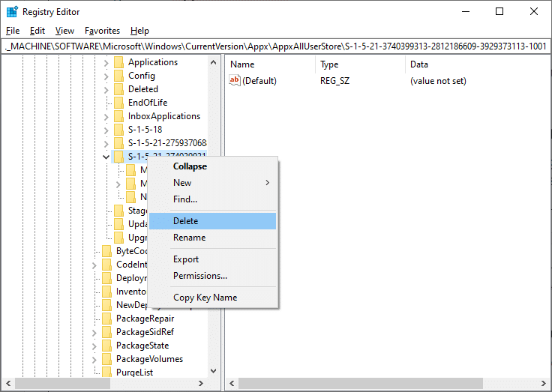Expand the Config key
Image resolution: width=552 pixels, height=392 pixels.
[x=106, y=76]
